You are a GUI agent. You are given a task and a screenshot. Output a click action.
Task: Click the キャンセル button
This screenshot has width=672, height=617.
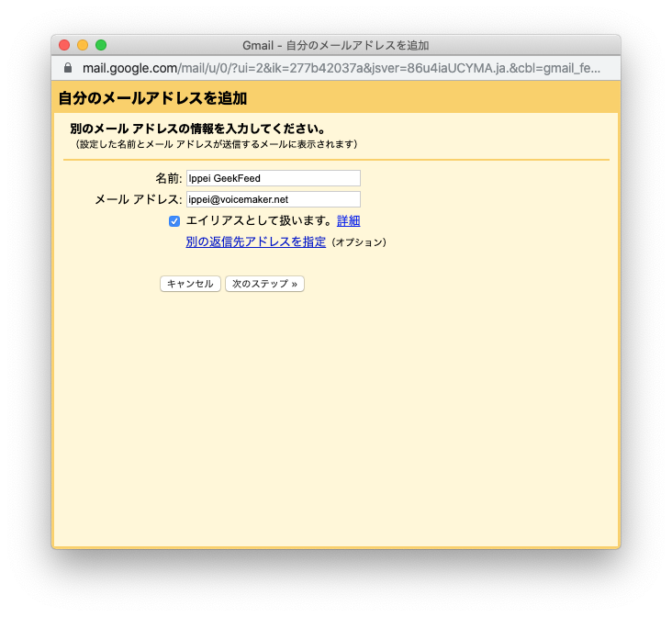click(x=190, y=284)
